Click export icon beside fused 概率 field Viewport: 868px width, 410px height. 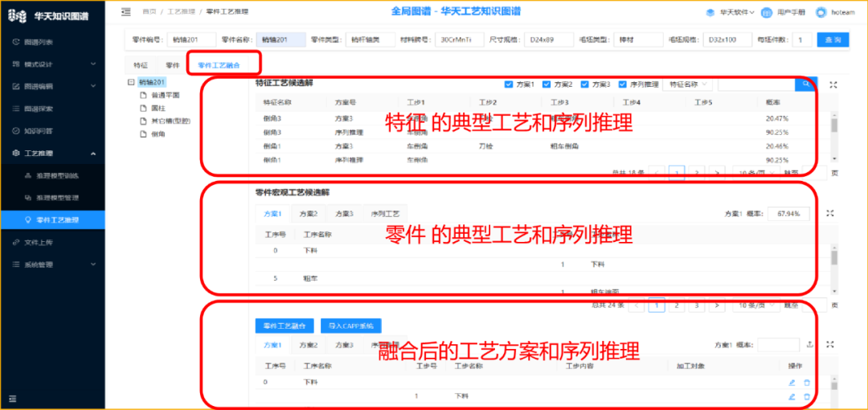point(810,344)
